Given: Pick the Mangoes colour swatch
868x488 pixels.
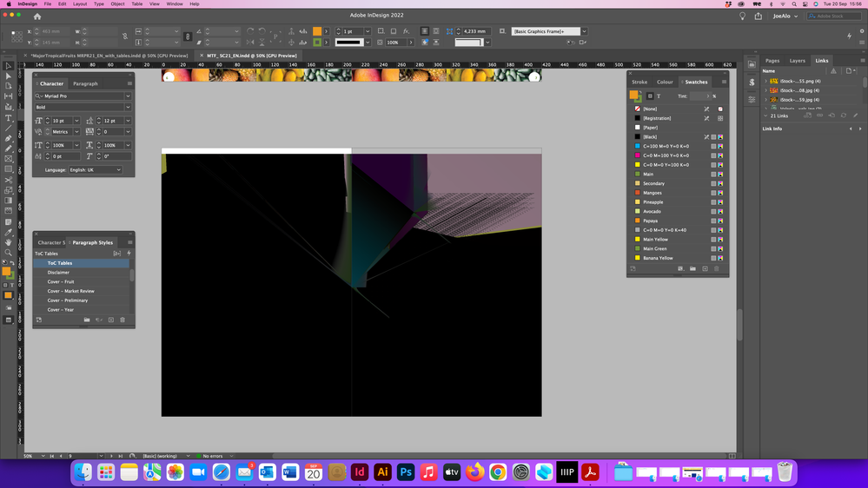Looking at the screenshot, I should (x=653, y=193).
